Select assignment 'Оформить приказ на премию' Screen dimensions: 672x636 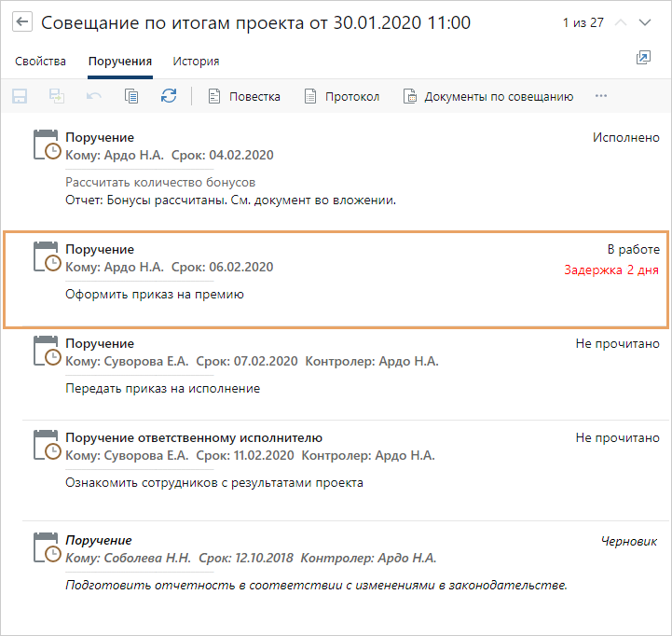tap(155, 295)
